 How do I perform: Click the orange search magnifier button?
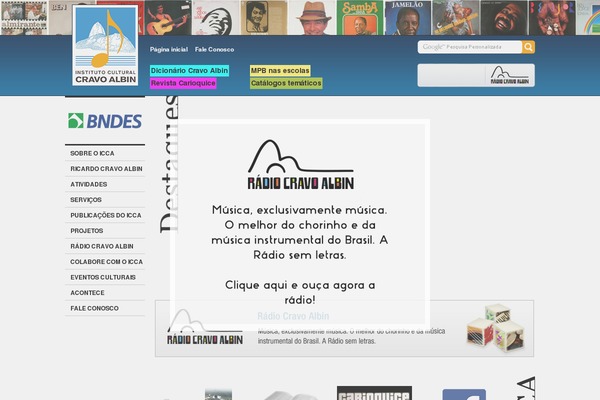[x=528, y=47]
